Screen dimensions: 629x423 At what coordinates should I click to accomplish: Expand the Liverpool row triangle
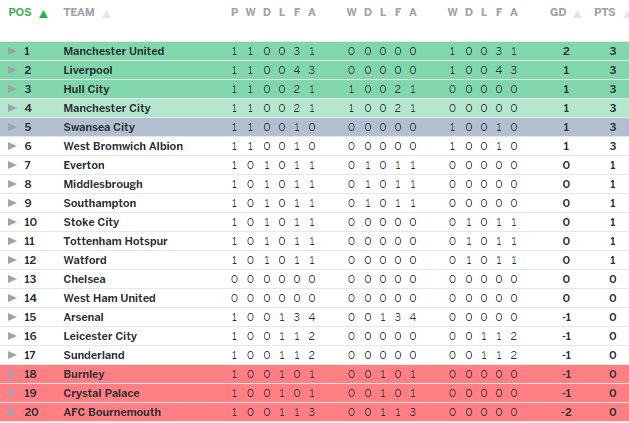point(12,70)
